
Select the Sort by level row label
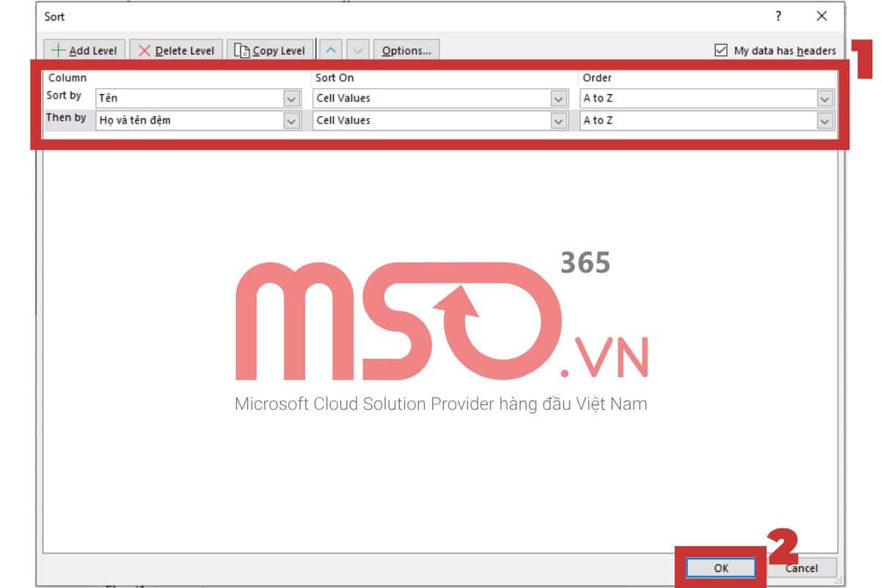(64, 96)
